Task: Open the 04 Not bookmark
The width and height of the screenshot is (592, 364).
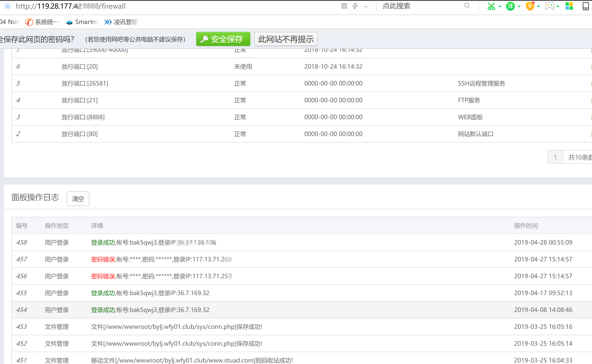Action: 9,22
